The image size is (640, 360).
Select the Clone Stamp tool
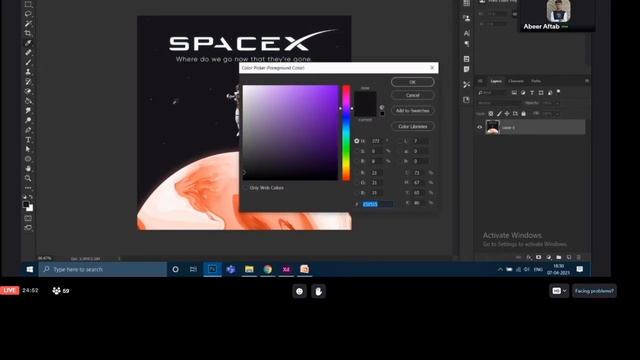(x=28, y=72)
